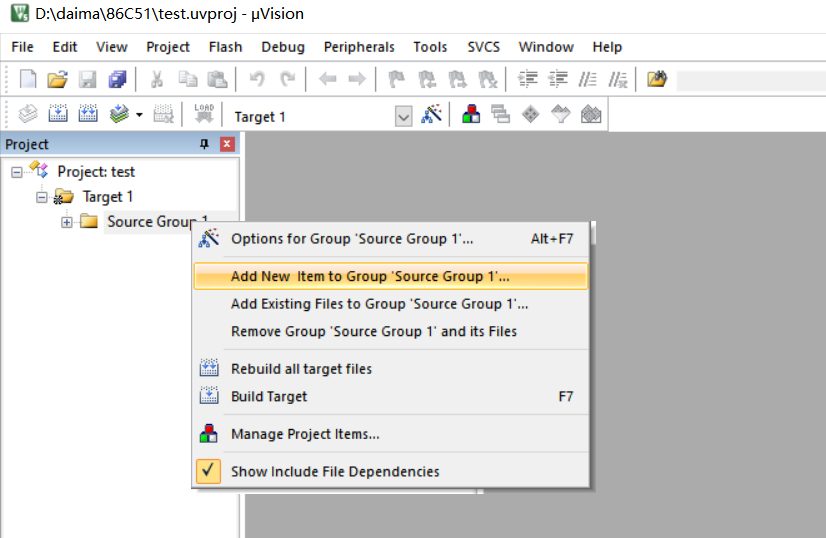The image size is (826, 538).
Task: Click the Paste clipboard icon
Action: pyautogui.click(x=217, y=80)
